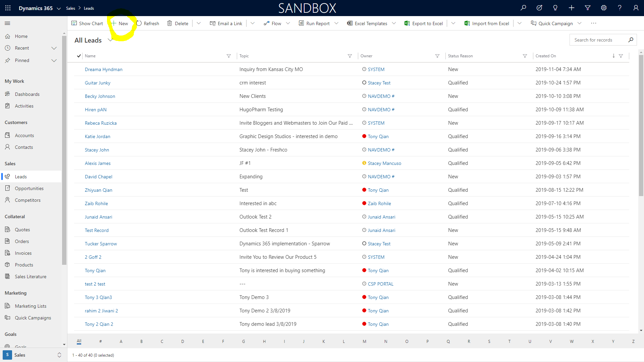Open filter for the Topic column
644x362 pixels.
pyautogui.click(x=350, y=56)
